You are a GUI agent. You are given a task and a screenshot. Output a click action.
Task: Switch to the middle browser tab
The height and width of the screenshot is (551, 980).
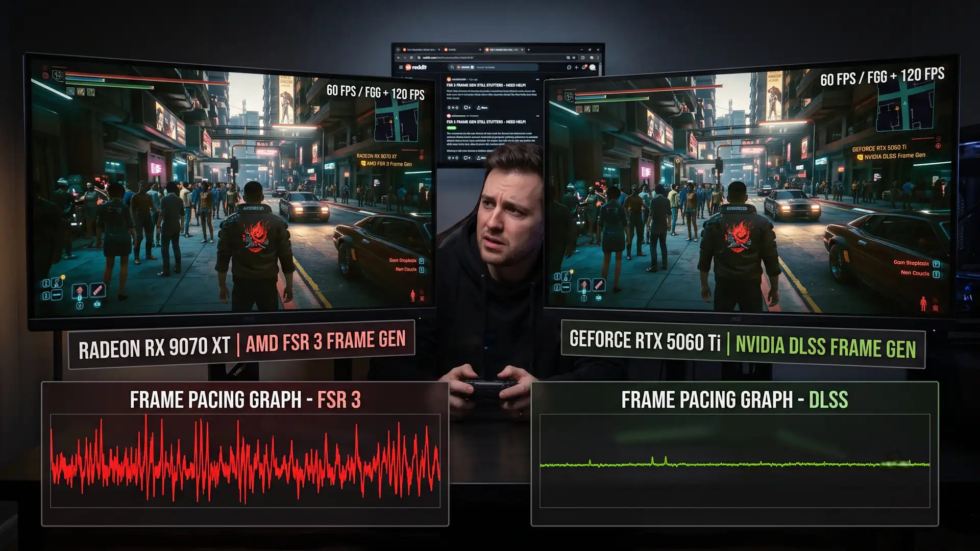coord(462,49)
